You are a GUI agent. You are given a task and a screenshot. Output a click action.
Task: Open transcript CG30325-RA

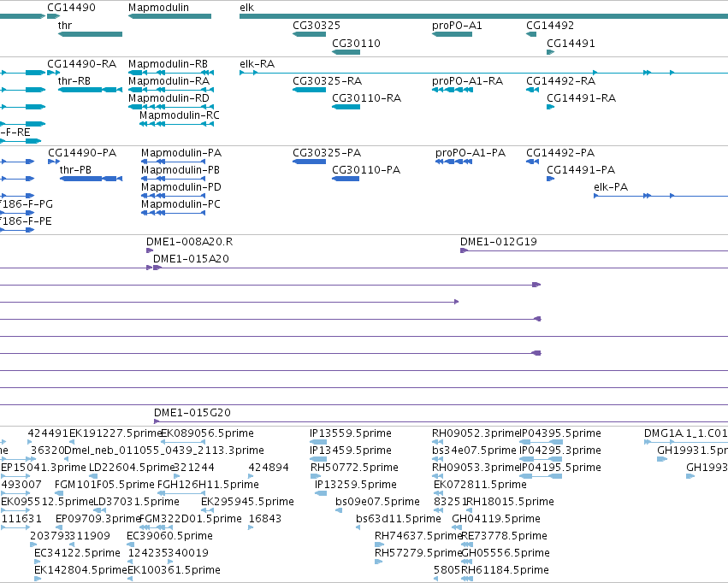327,80
